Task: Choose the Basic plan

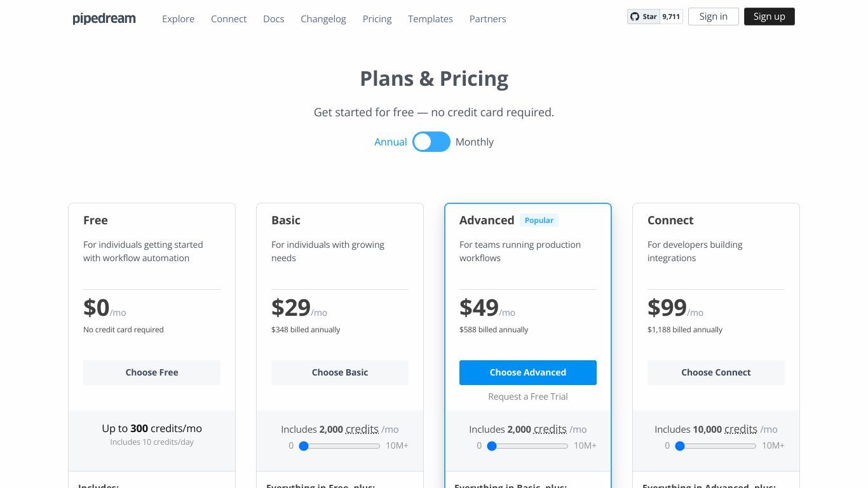Action: (x=340, y=372)
